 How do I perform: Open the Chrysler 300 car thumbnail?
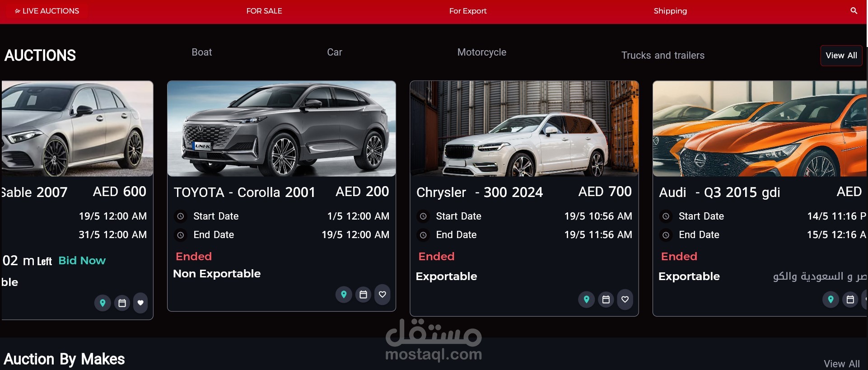[524, 129]
